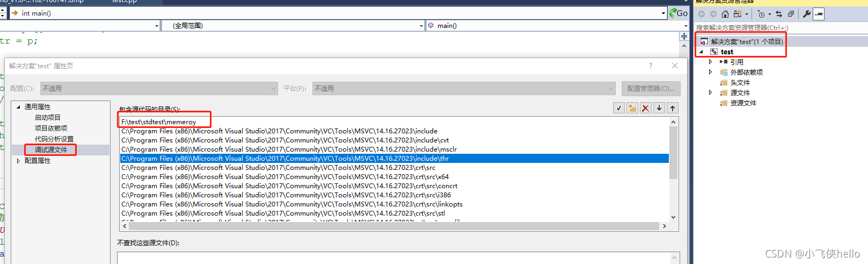
Task: Select directory ending with crt\src\i386
Action: pos(395,195)
